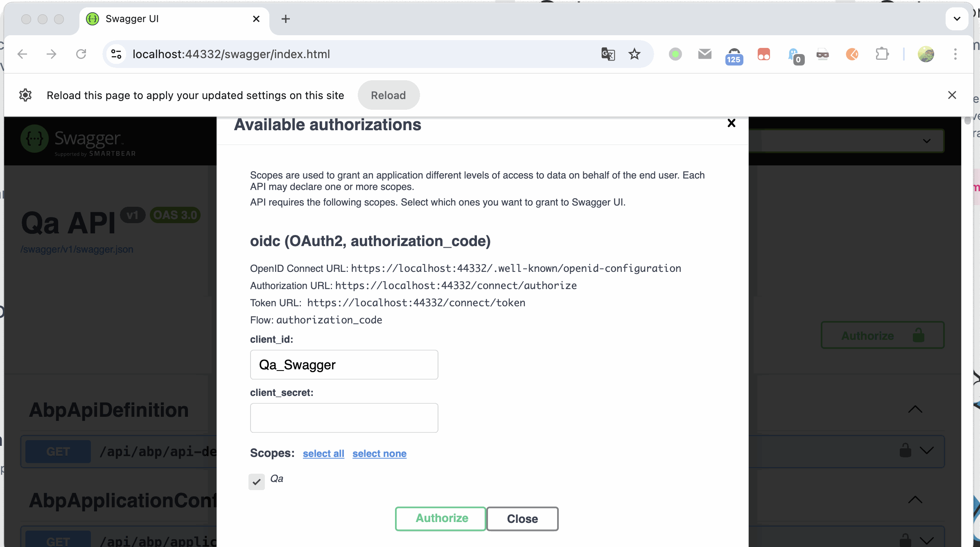Open the Extensions puzzle piece menu
Screen dimensions: 980x547
[x=882, y=54]
